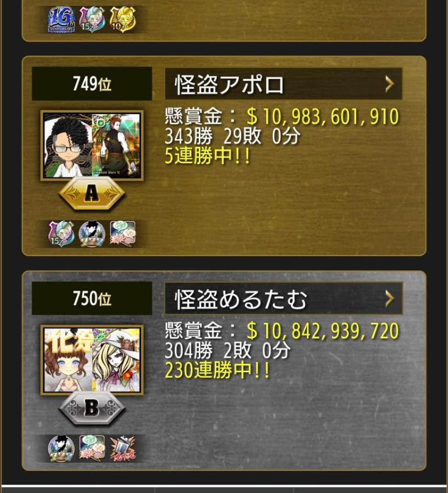The image size is (448, 493).
Task: Click the 16th Anniversary badge icon
Action: pyautogui.click(x=61, y=20)
